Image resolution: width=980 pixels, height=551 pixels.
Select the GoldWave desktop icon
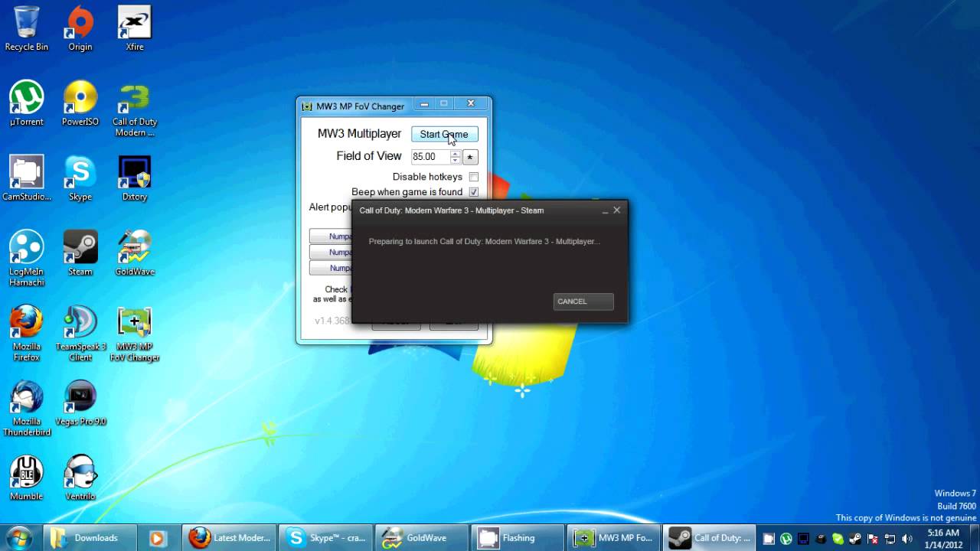point(134,253)
